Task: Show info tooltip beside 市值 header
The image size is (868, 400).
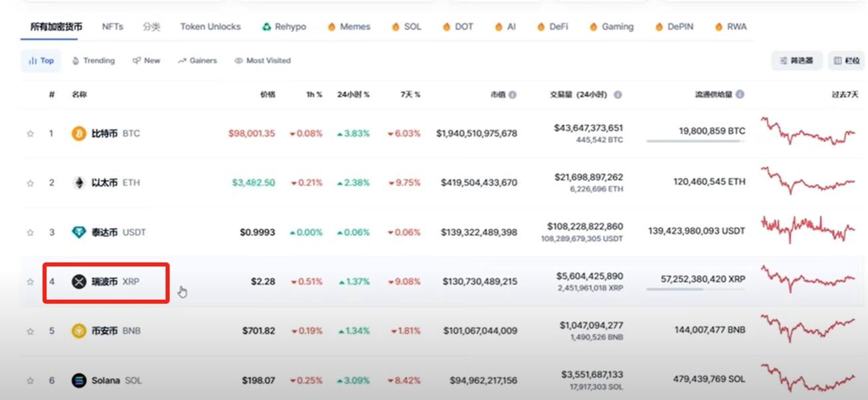Action: (513, 95)
